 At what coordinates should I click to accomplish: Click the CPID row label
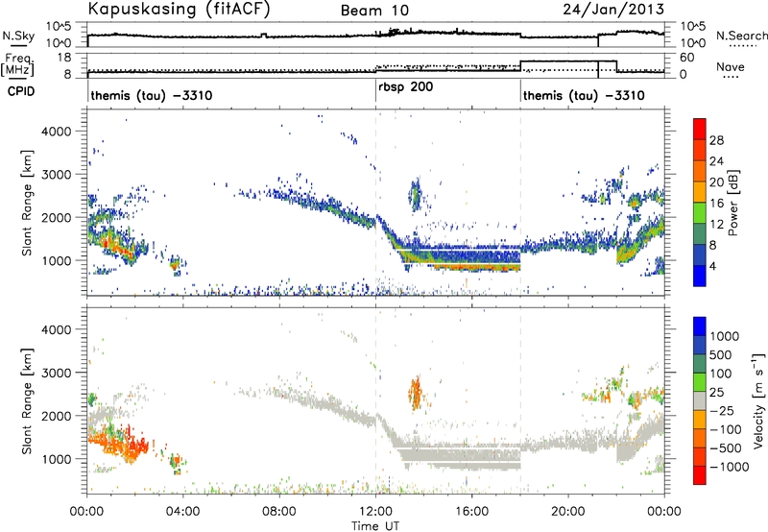(x=21, y=91)
